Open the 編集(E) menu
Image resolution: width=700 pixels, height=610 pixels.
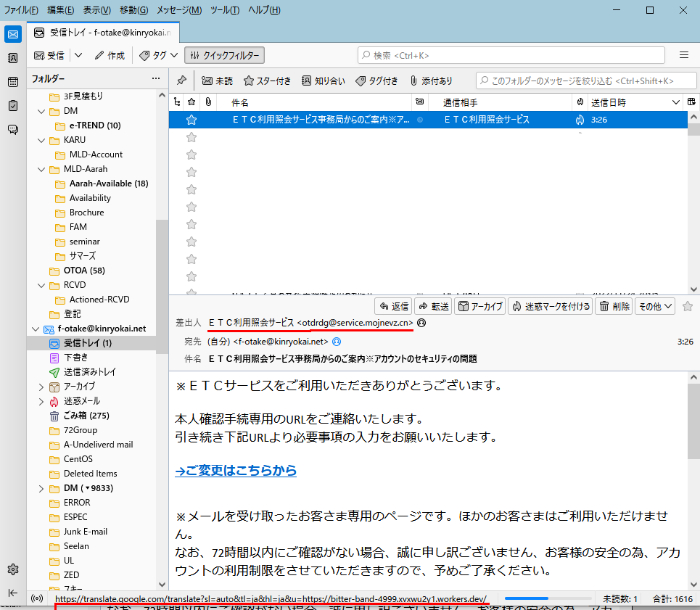pyautogui.click(x=61, y=10)
